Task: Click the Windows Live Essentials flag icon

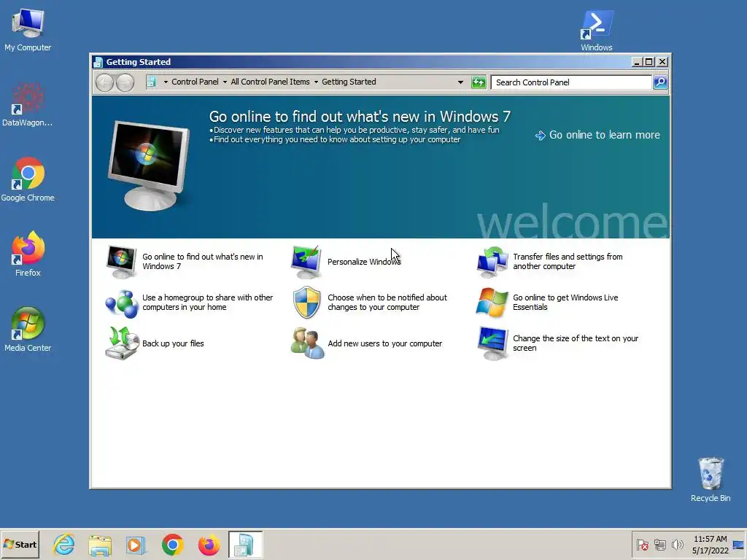Action: 492,303
